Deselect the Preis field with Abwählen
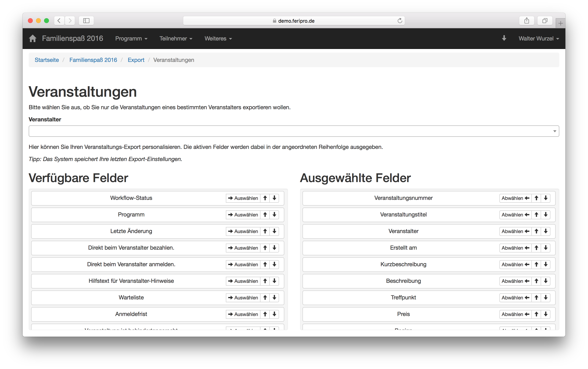The width and height of the screenshot is (588, 369). 515,314
